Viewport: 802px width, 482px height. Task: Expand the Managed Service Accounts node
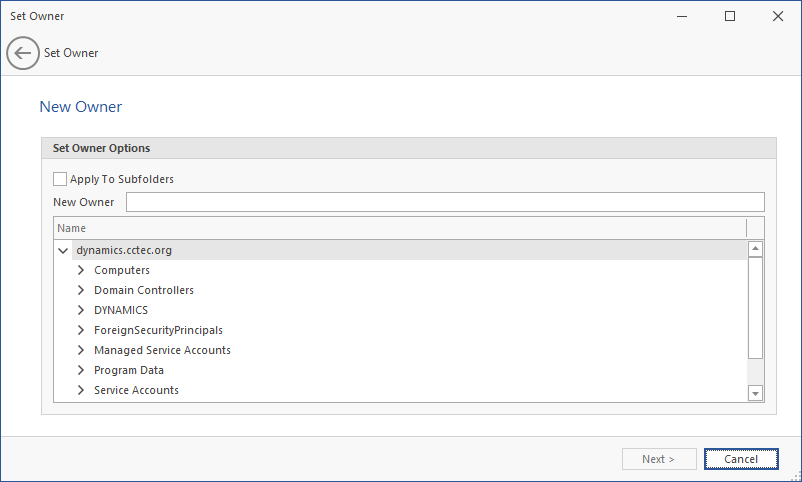(x=82, y=350)
